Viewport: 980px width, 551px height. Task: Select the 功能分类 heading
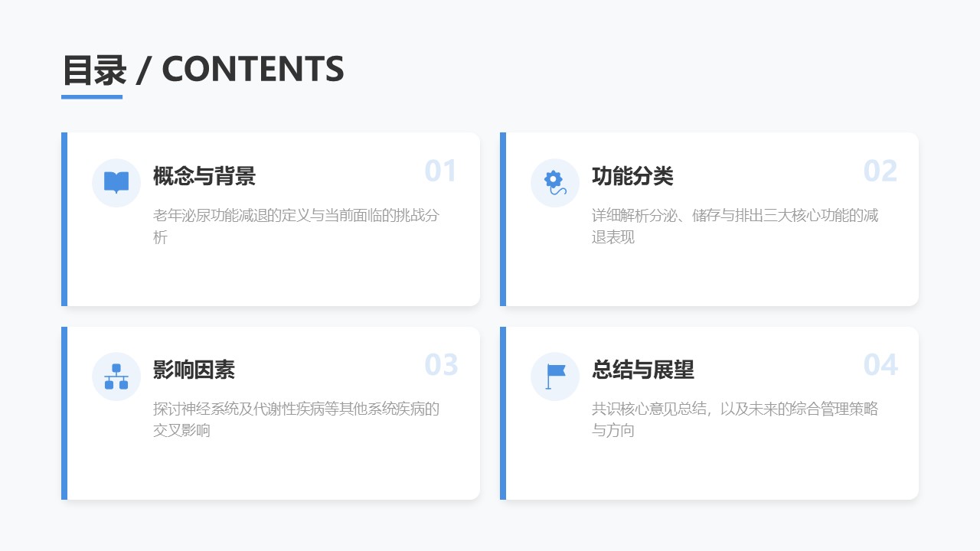632,177
